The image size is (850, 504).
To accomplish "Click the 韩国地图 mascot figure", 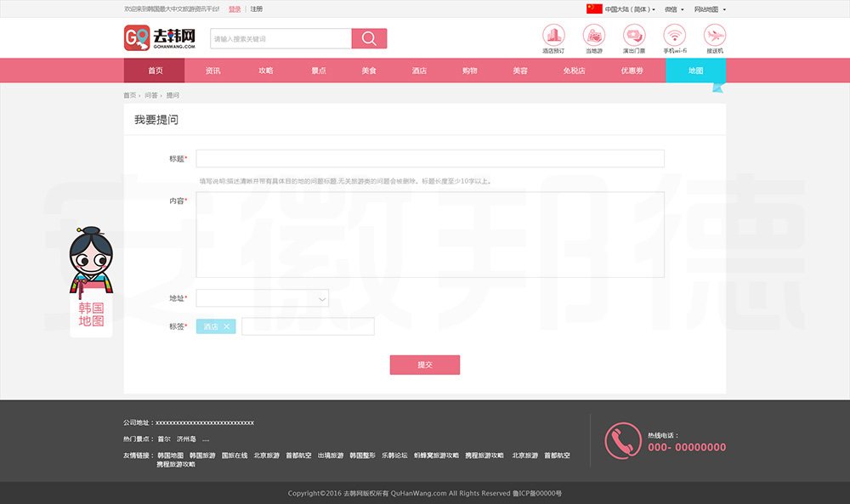I will pyautogui.click(x=90, y=280).
